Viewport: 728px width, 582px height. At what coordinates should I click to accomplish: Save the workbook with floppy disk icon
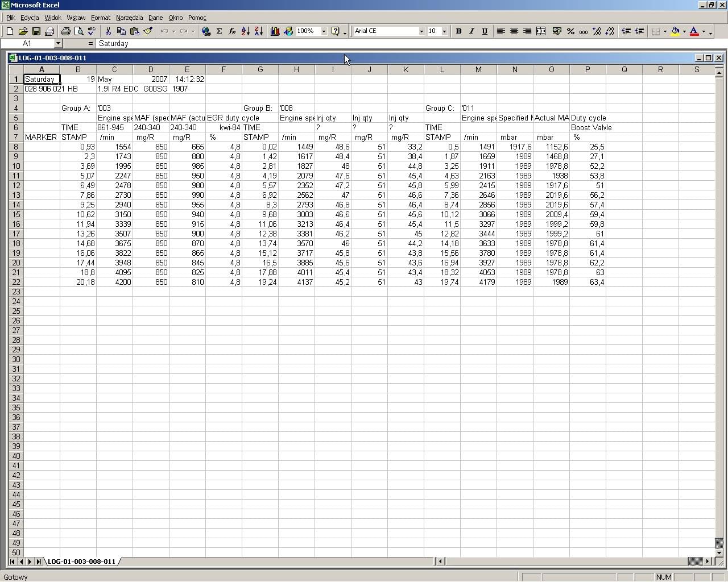(x=36, y=31)
